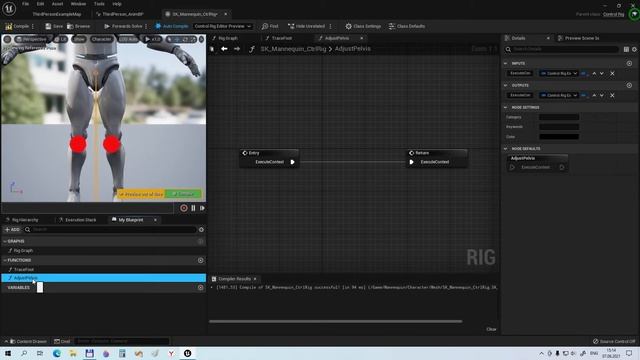Click the Color swatch in Node Settings
Image resolution: width=640 pixels, height=360 pixels.
click(x=559, y=137)
